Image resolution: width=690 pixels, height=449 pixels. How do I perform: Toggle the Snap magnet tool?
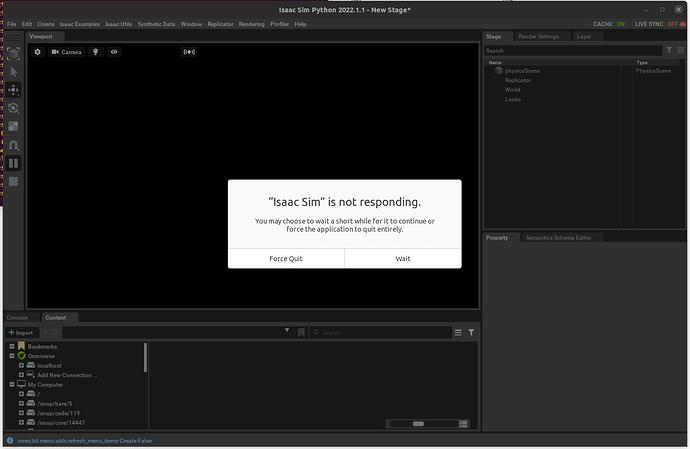pyautogui.click(x=13, y=145)
